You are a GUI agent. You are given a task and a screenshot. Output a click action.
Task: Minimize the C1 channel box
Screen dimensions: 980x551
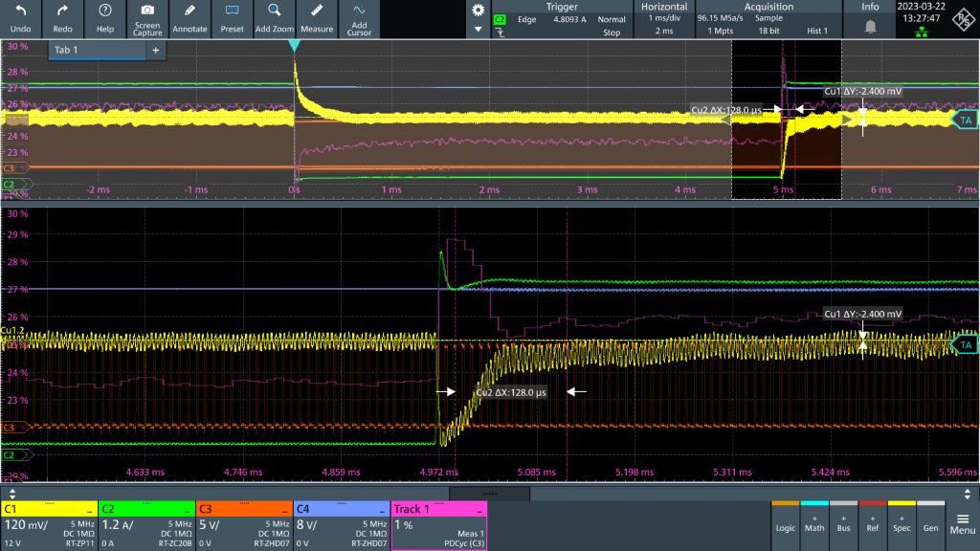pyautogui.click(x=89, y=510)
